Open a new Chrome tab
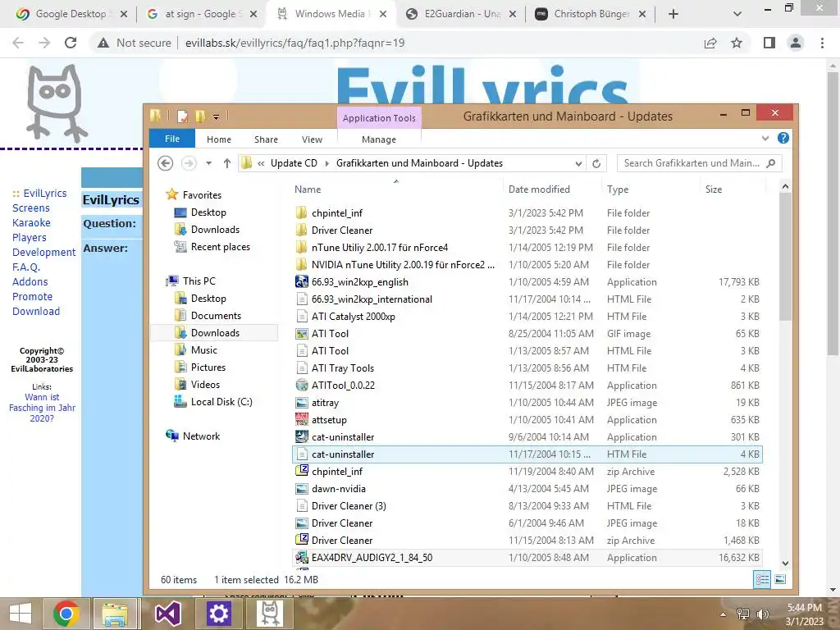 [673, 14]
